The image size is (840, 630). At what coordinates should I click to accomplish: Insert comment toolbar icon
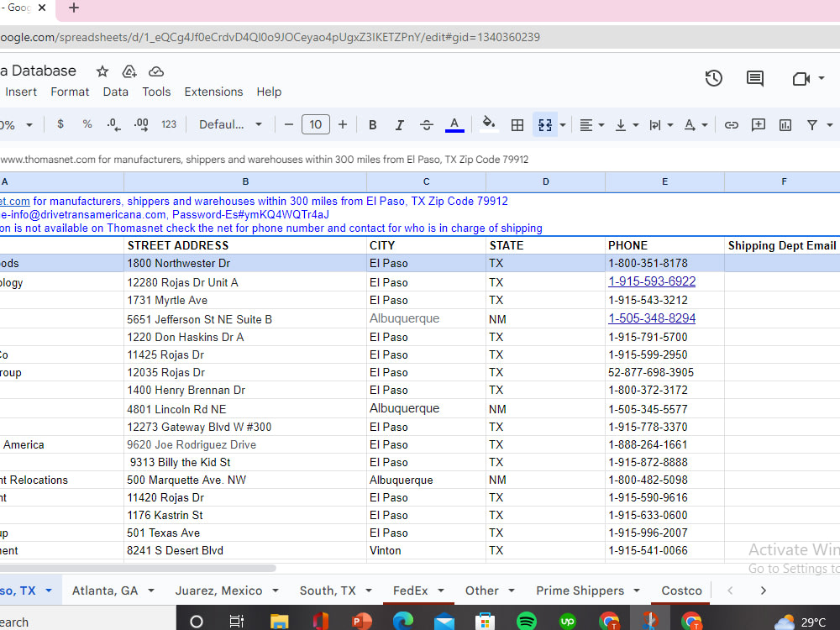click(758, 125)
